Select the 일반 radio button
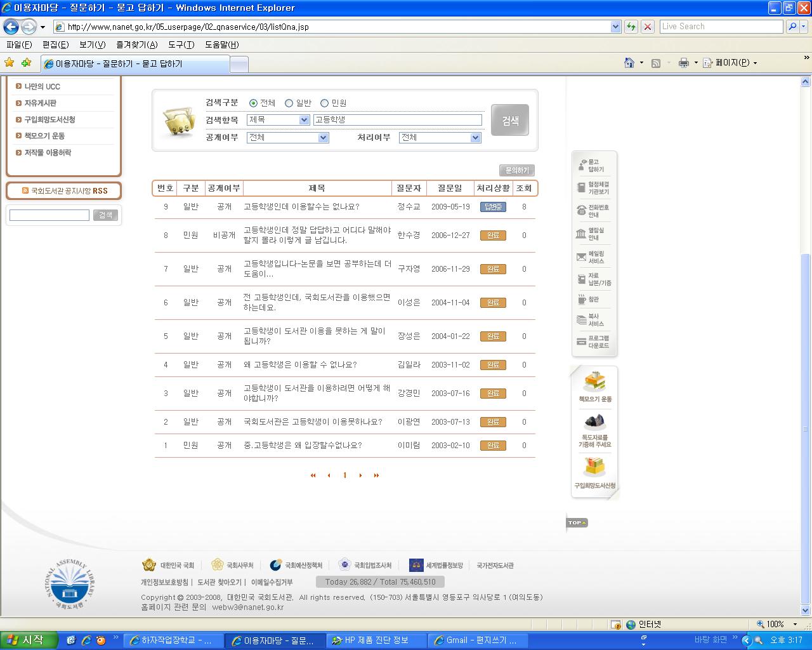The height and width of the screenshot is (650, 812). pos(289,102)
